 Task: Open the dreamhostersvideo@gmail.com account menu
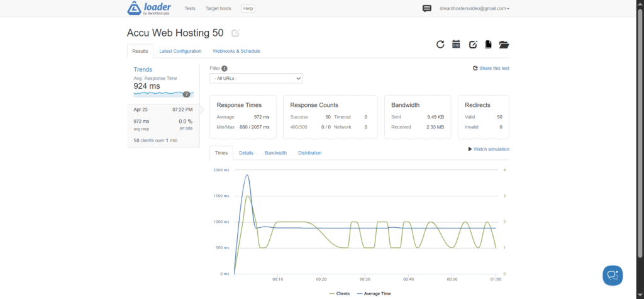[x=474, y=8]
